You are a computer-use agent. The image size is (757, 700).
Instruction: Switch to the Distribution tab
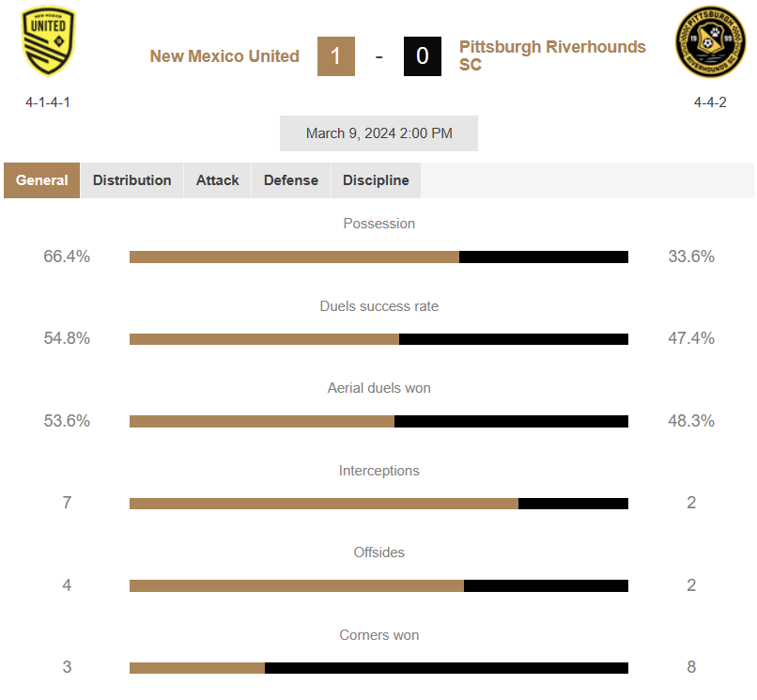point(131,180)
